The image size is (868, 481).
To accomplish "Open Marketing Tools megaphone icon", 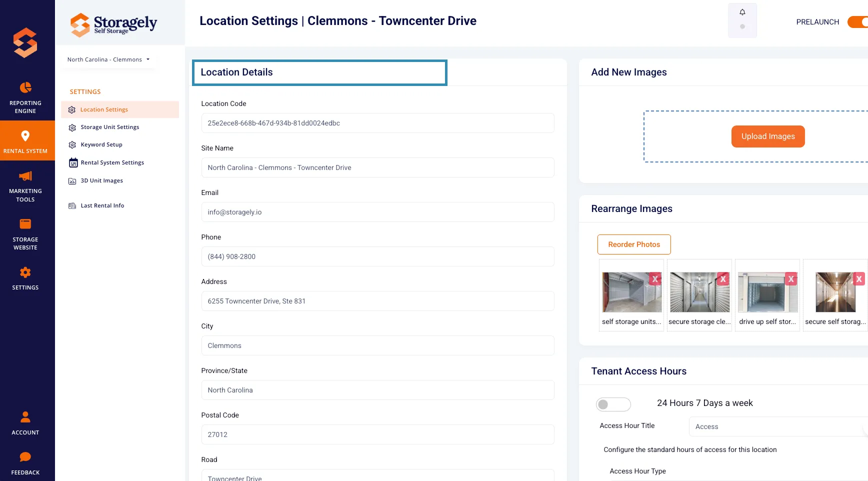I will (25, 176).
